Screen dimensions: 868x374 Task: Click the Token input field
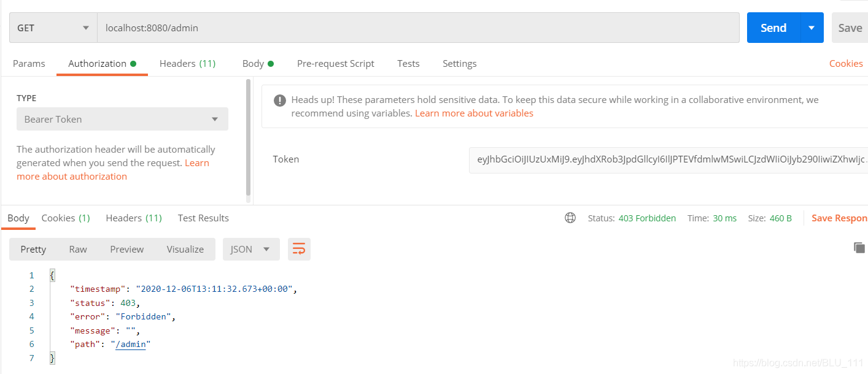668,159
